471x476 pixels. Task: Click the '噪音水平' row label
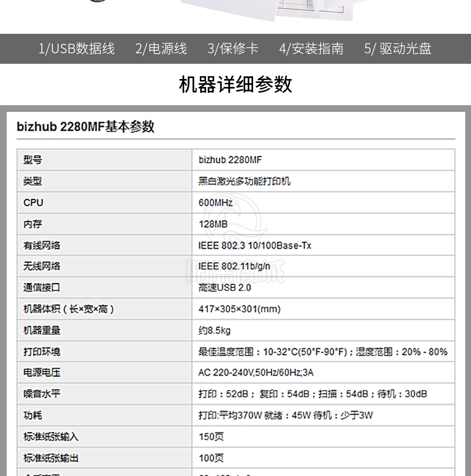[x=42, y=394]
